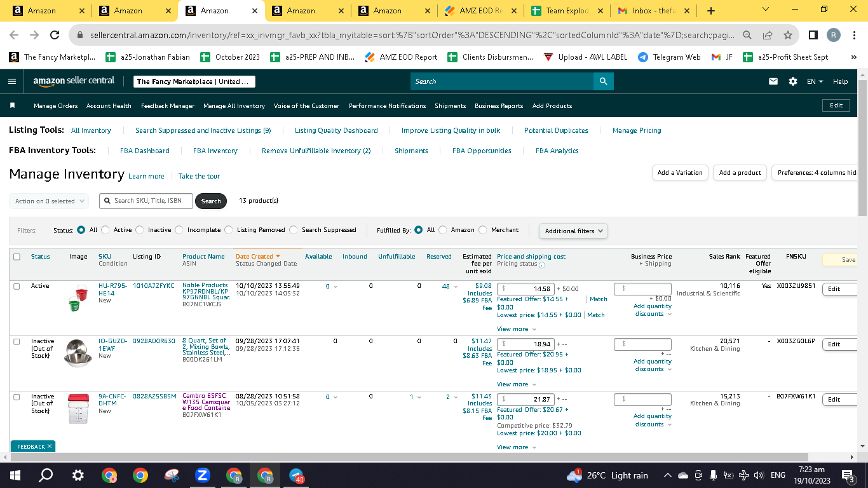
Task: Open the notification center icon
Action: tap(848, 475)
